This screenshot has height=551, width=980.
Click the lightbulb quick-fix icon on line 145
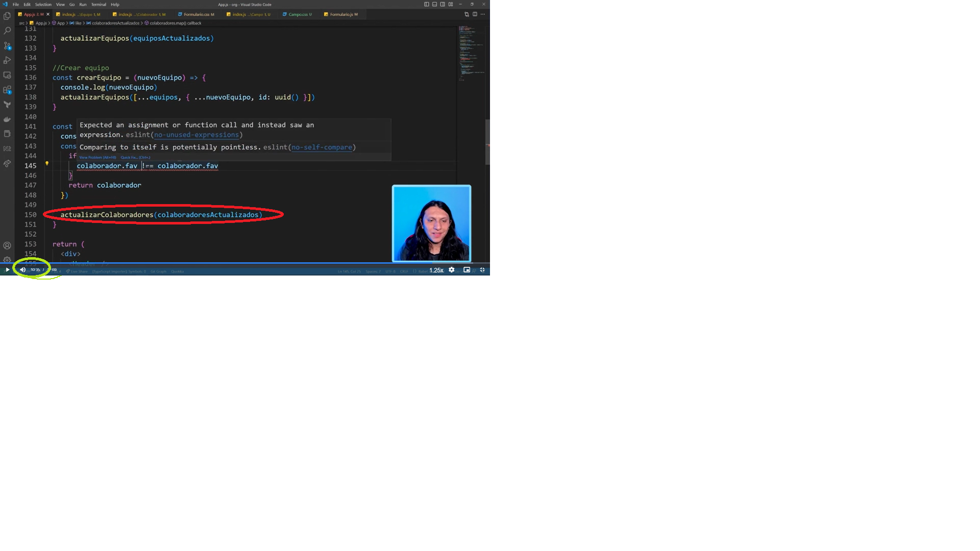(x=47, y=164)
